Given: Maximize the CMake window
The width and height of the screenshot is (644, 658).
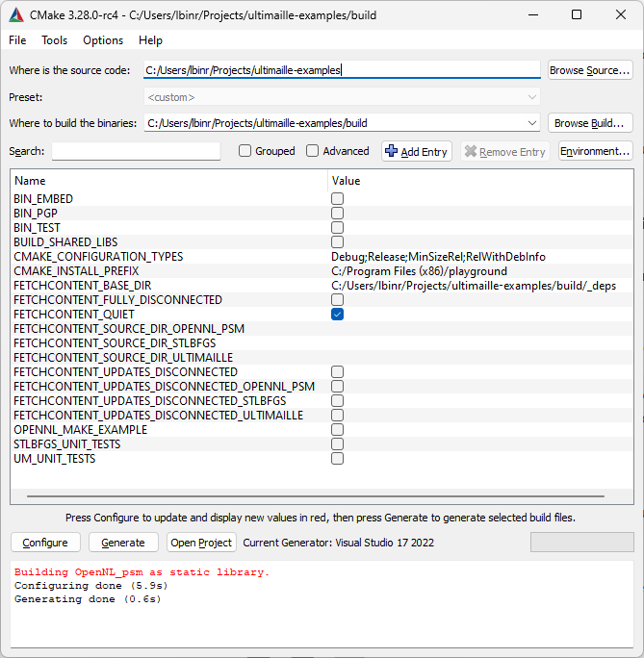Looking at the screenshot, I should [x=577, y=15].
